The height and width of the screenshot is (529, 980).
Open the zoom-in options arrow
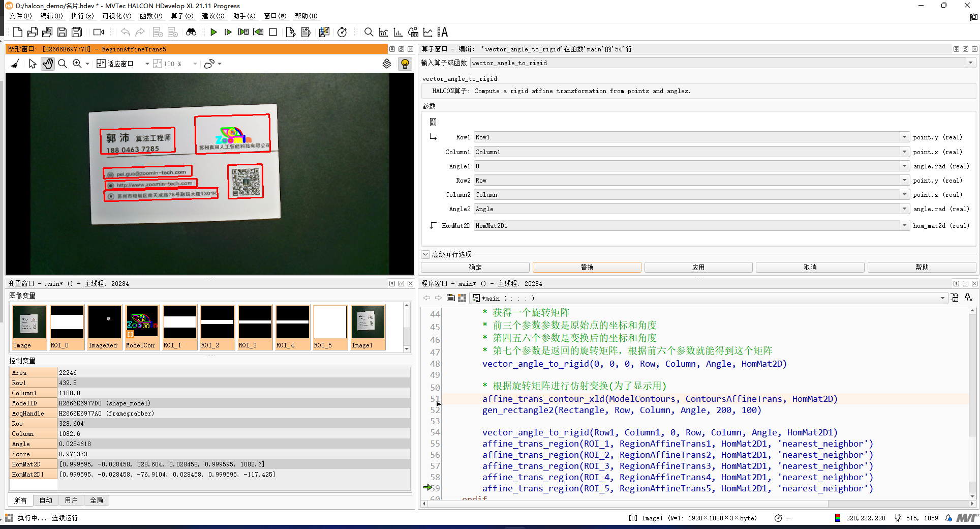(87, 64)
